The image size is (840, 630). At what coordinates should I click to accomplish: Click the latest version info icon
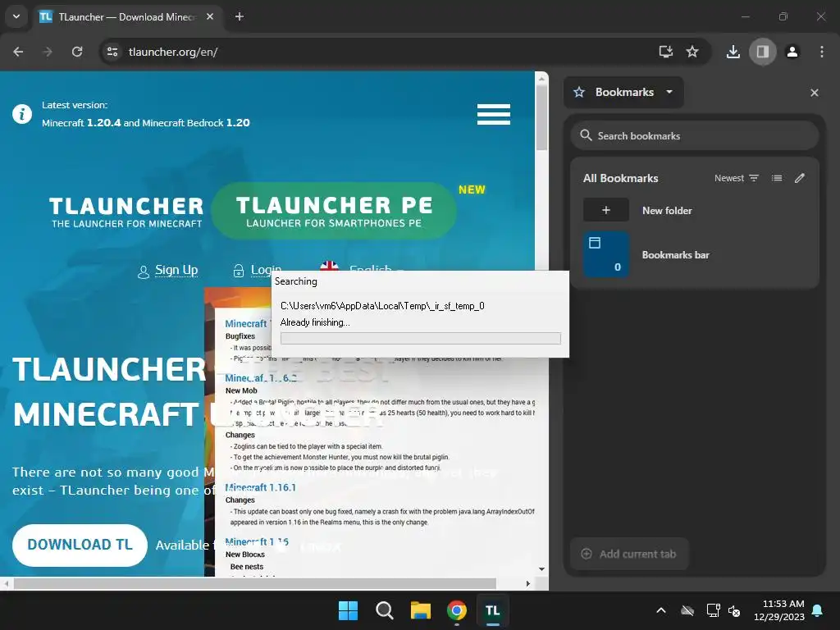(x=22, y=114)
